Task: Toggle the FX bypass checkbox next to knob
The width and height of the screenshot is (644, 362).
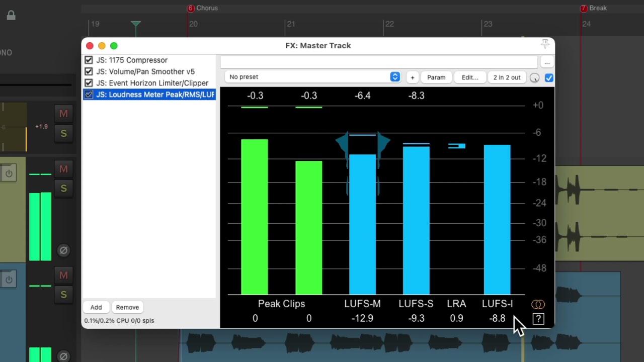Action: pyautogui.click(x=549, y=77)
